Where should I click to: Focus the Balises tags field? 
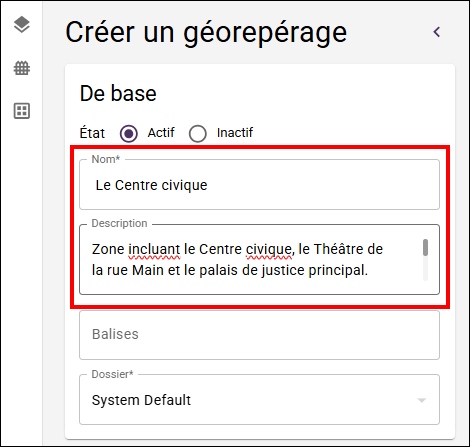pos(259,335)
